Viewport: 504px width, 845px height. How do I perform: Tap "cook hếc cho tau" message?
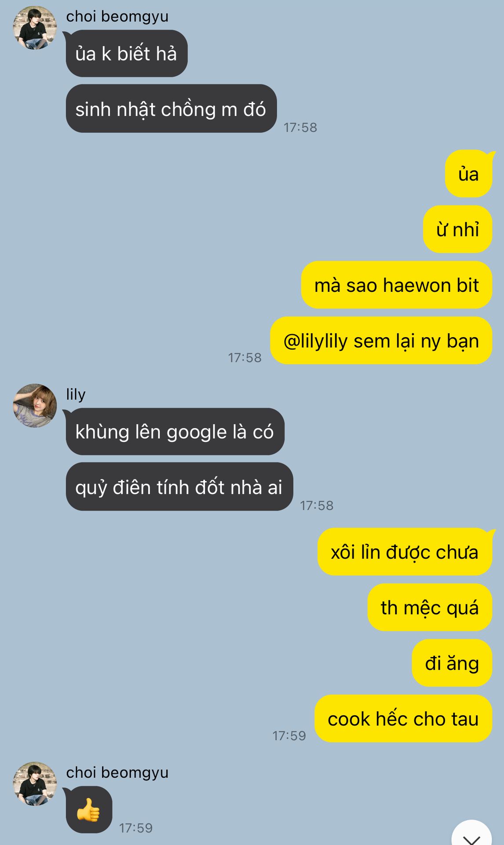[x=403, y=719]
